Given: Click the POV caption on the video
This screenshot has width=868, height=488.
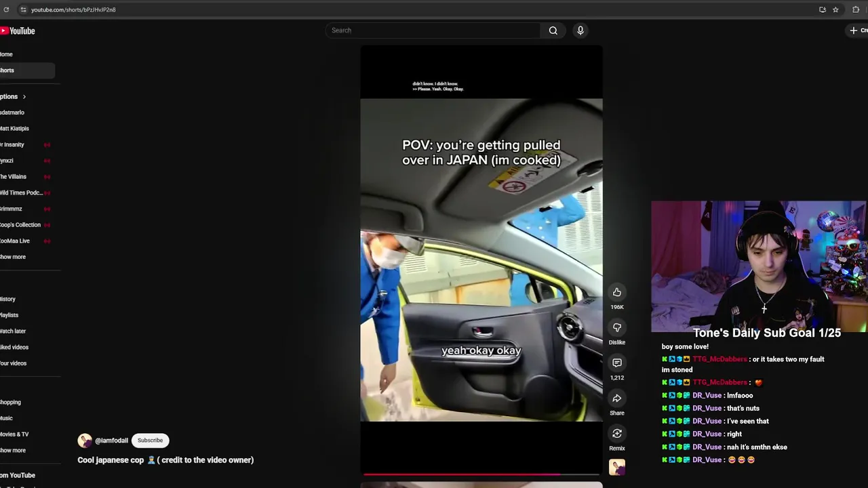Looking at the screenshot, I should tap(481, 152).
